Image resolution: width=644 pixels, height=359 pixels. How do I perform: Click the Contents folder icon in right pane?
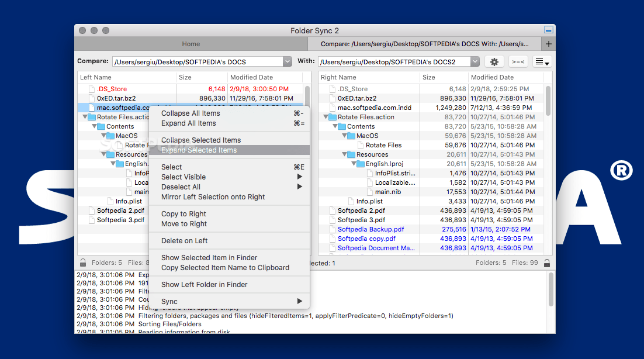(x=342, y=126)
